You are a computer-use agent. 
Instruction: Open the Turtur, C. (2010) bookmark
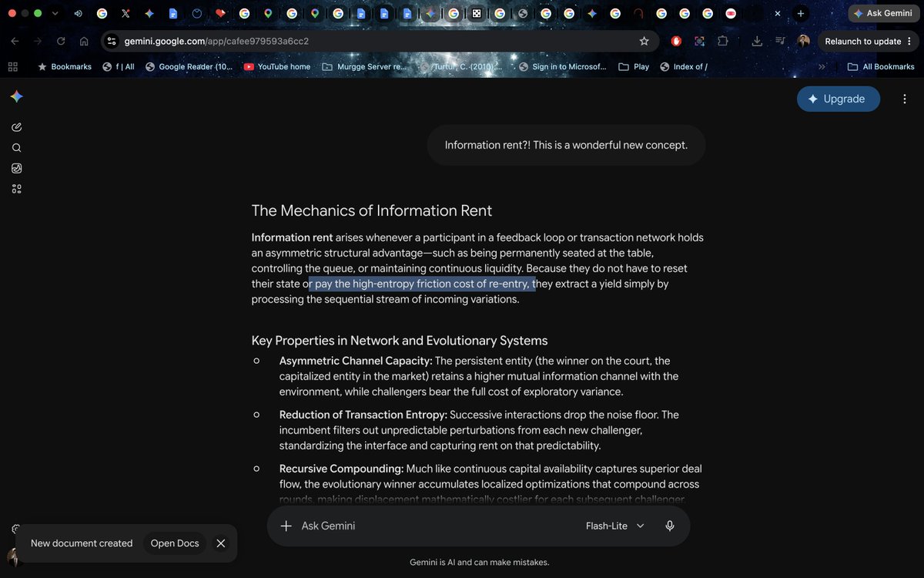click(462, 66)
